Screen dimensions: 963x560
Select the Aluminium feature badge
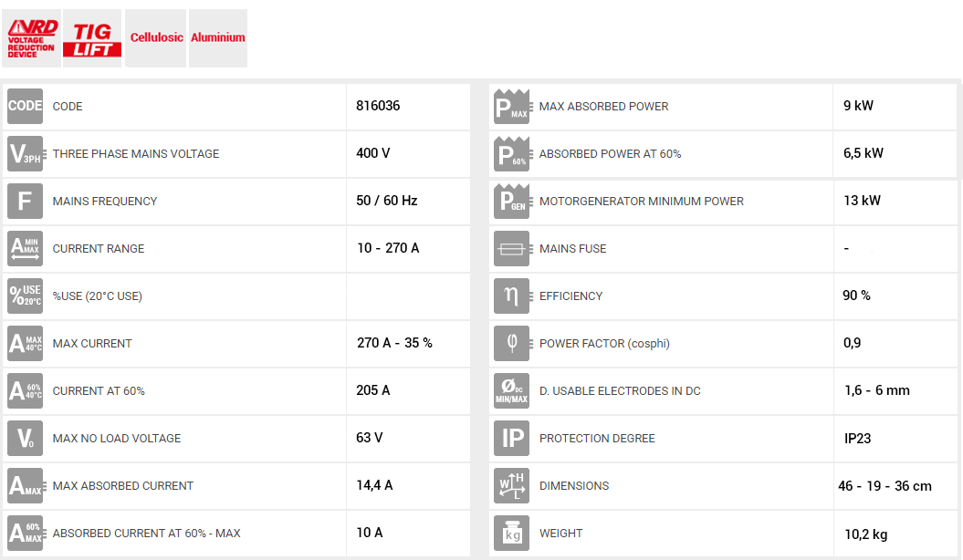218,38
